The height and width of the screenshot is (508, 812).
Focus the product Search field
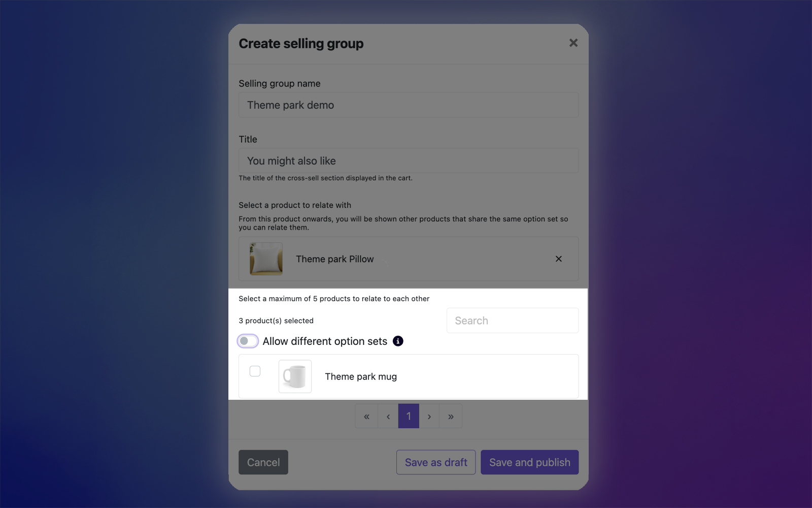pyautogui.click(x=513, y=321)
